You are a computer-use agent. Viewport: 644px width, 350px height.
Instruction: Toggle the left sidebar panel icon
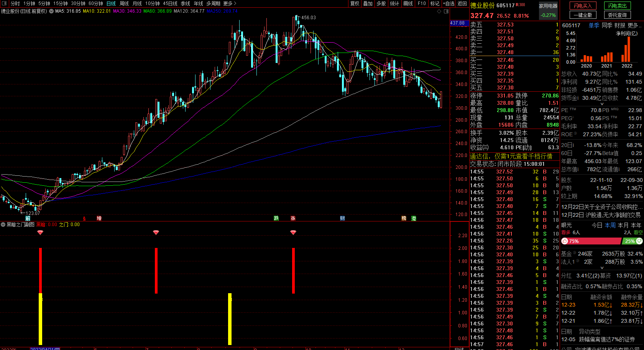point(4,3)
